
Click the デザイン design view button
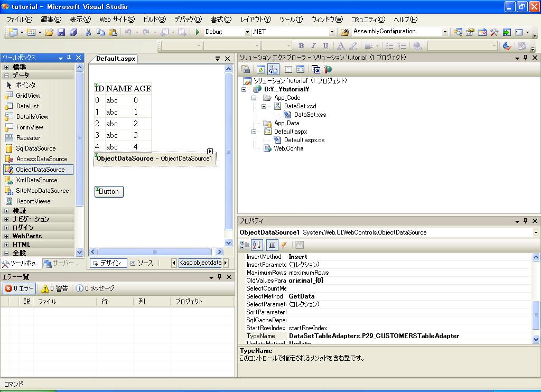click(x=108, y=263)
